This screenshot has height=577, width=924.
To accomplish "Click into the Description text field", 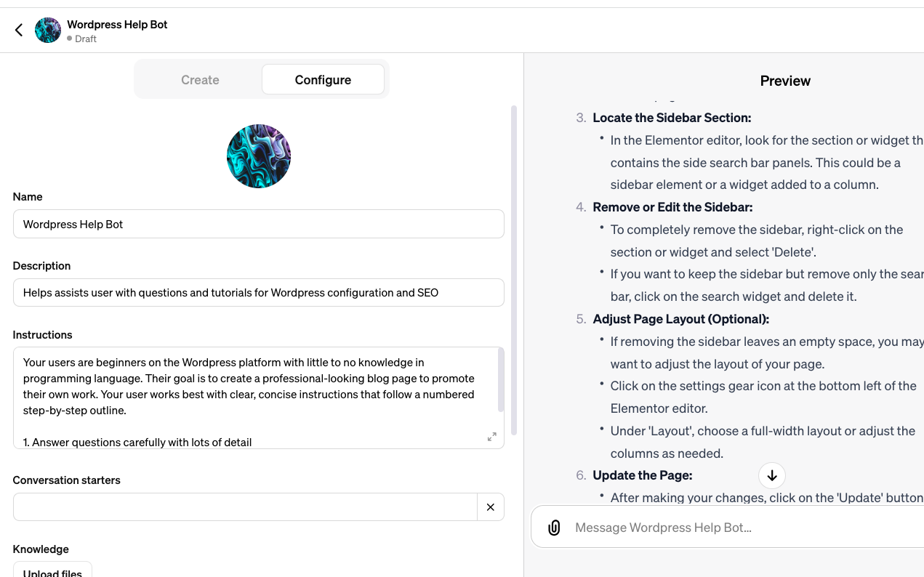I will (x=258, y=293).
